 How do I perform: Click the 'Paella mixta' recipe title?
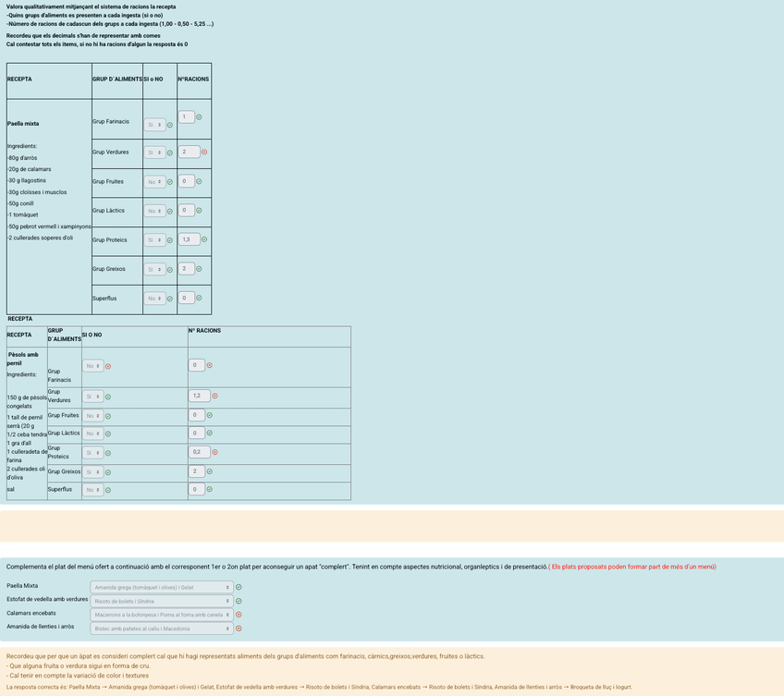click(x=23, y=124)
